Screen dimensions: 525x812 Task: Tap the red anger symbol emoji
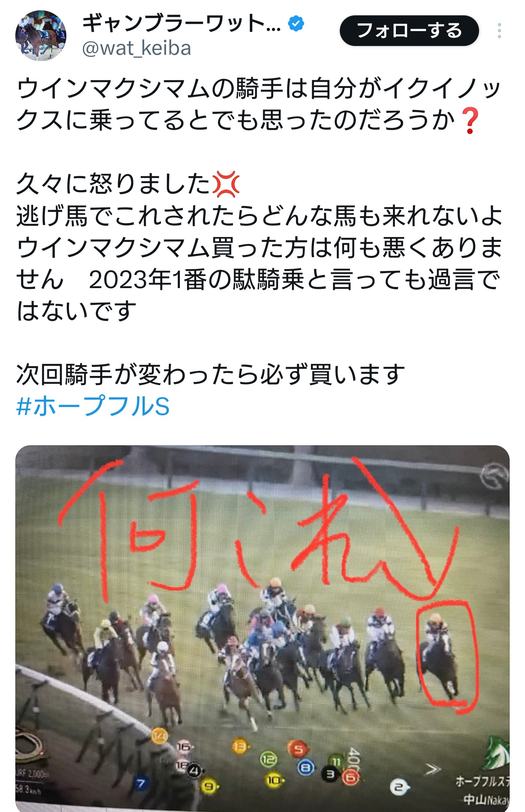(x=226, y=184)
